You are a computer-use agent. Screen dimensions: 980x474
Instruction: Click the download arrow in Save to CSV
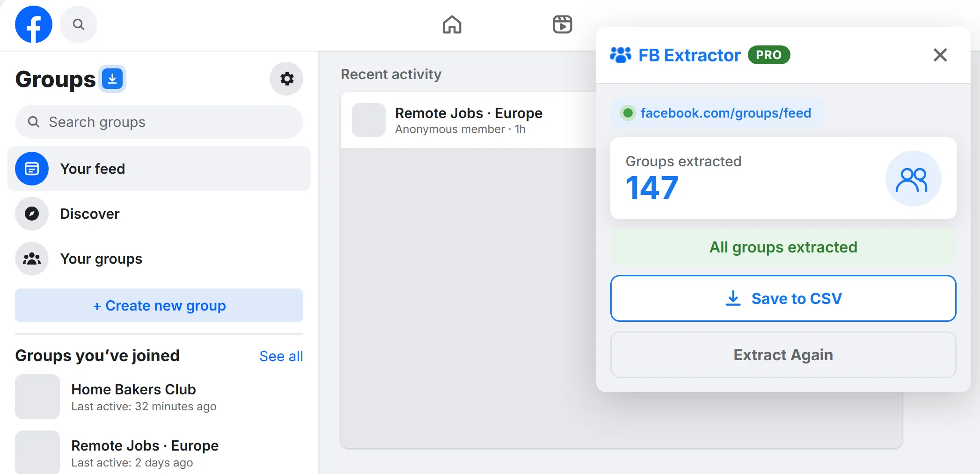(733, 298)
